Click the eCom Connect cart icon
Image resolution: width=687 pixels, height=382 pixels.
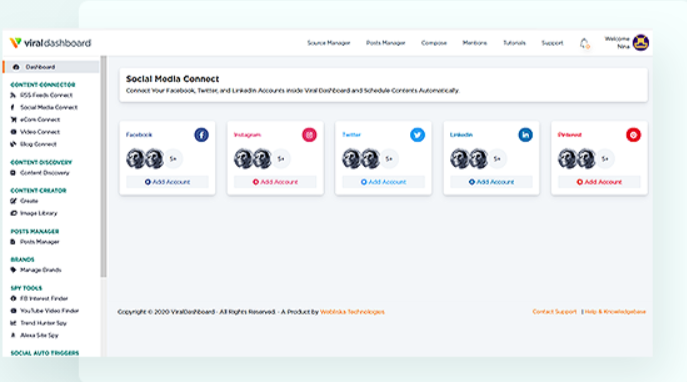pyautogui.click(x=13, y=120)
